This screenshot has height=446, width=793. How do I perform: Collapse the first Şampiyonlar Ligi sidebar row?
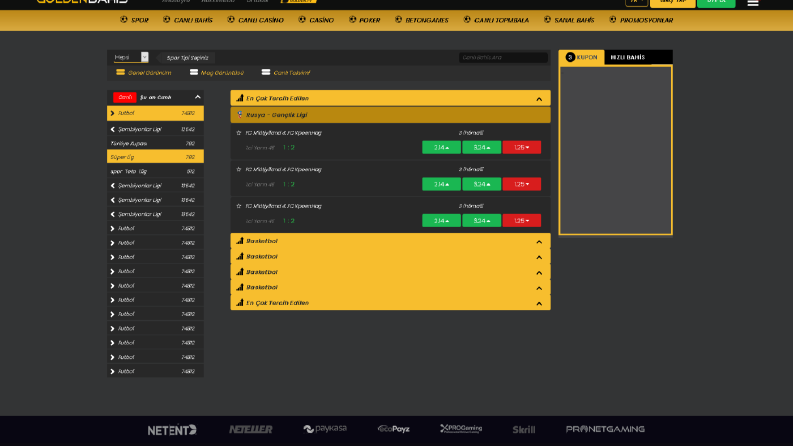click(x=155, y=129)
